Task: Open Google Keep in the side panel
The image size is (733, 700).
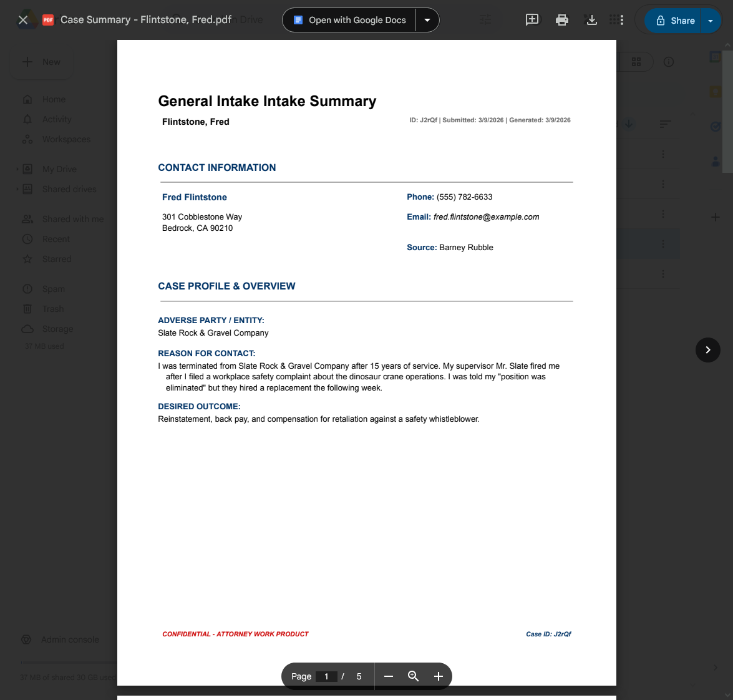Action: (x=714, y=91)
